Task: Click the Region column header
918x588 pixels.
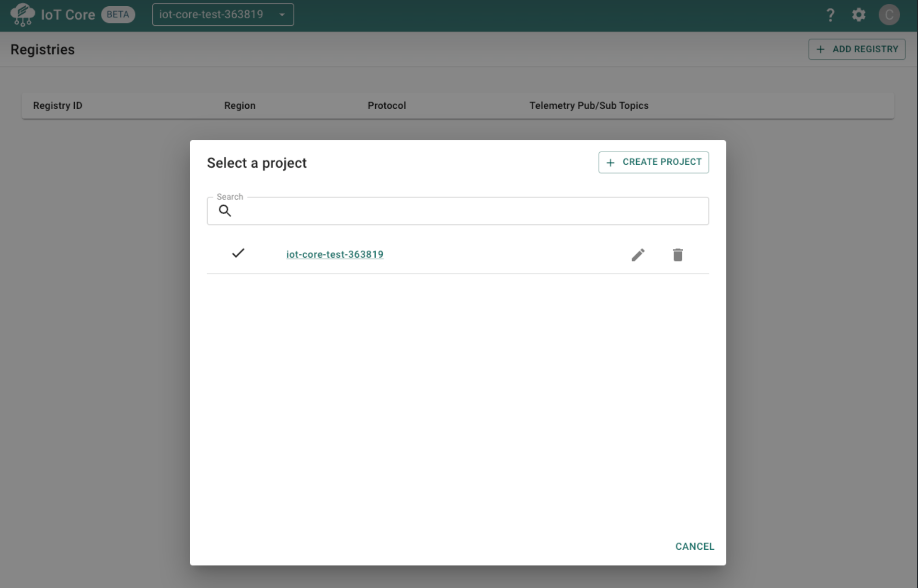Action: tap(240, 106)
